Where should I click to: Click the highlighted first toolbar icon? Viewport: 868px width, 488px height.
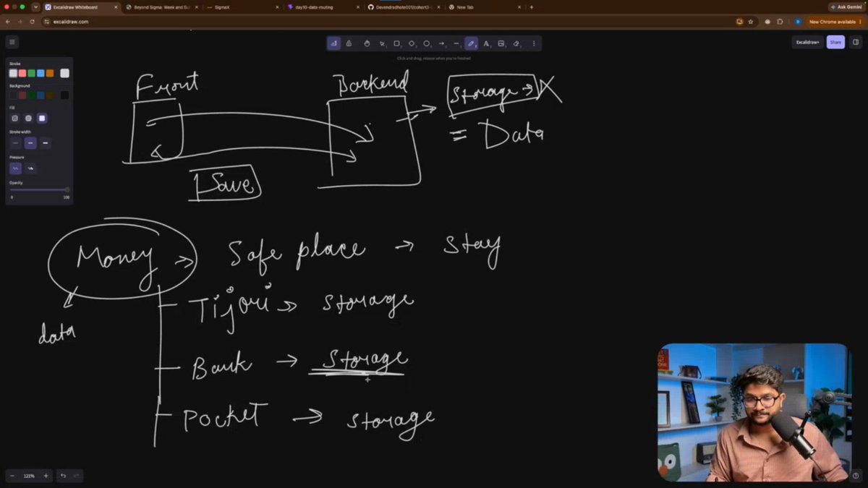point(333,43)
